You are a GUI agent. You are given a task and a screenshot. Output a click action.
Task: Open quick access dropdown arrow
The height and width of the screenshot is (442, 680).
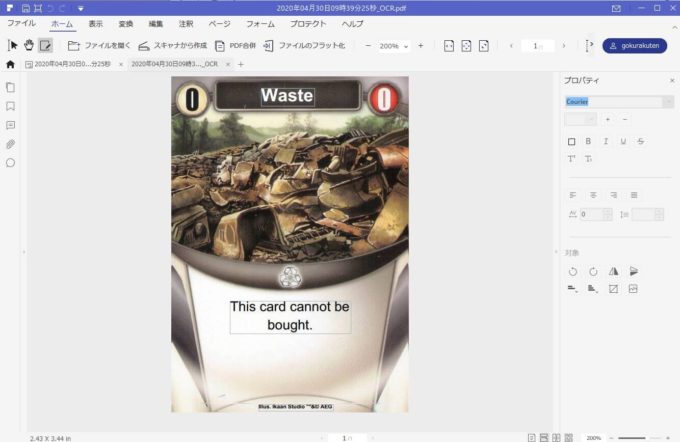coord(81,8)
